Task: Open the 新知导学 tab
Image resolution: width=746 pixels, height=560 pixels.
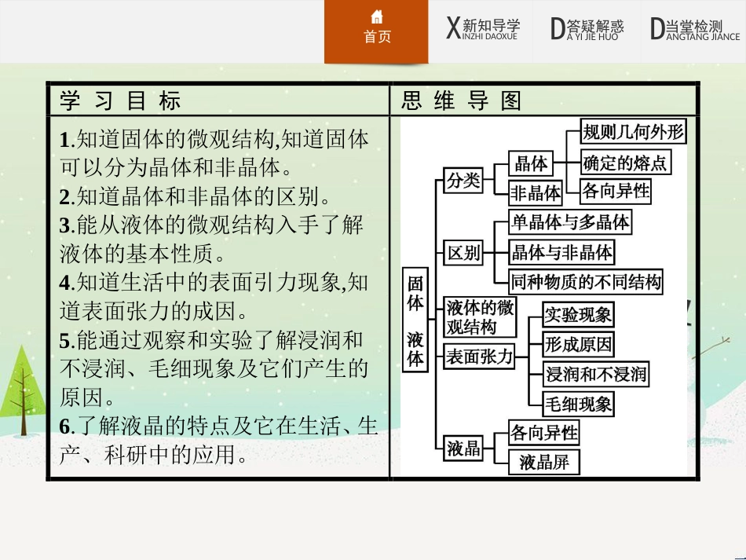Action: coord(483,28)
